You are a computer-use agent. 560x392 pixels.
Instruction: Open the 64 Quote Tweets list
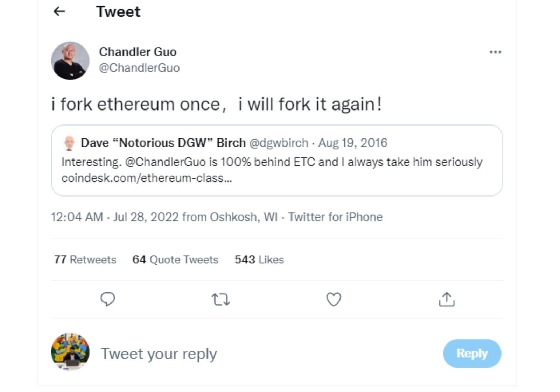pos(175,259)
